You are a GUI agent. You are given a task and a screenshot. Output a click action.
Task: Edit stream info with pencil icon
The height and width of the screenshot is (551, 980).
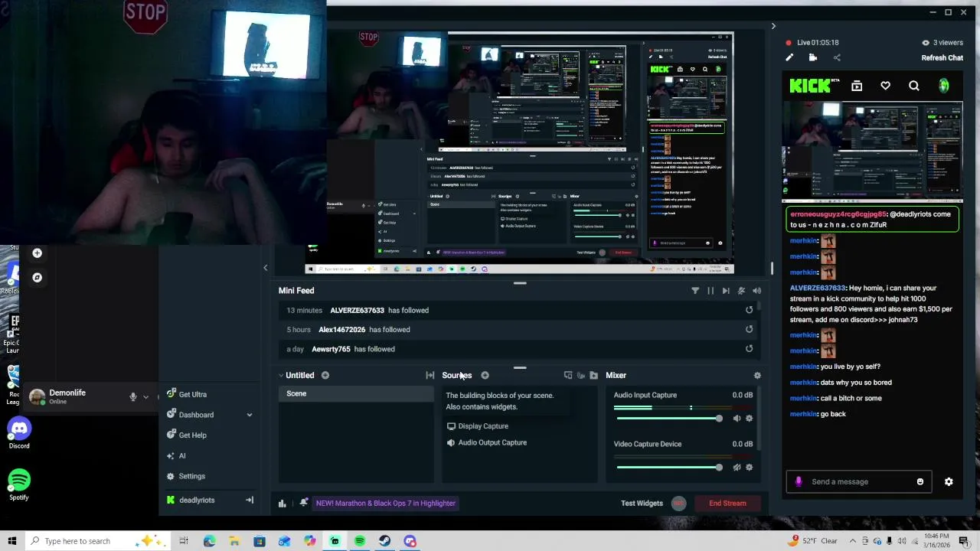[789, 57]
